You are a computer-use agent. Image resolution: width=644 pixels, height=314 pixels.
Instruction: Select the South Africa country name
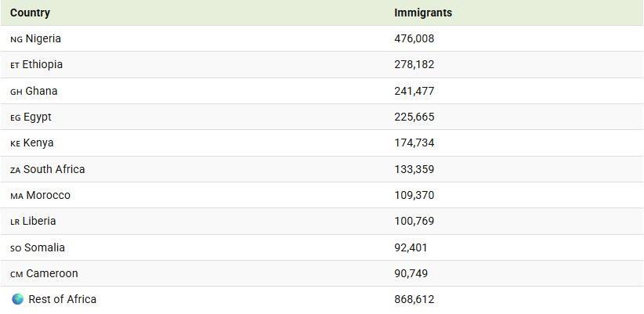(54, 169)
